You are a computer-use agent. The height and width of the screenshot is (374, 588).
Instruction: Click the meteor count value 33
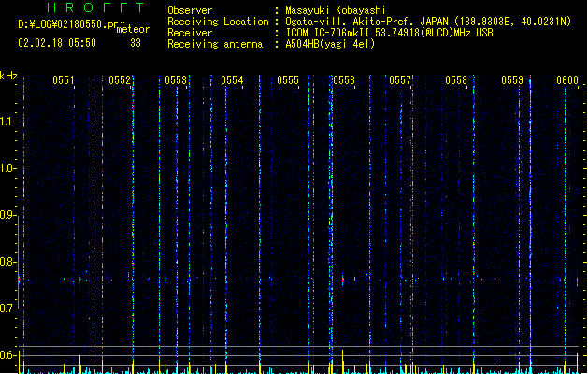click(x=136, y=43)
